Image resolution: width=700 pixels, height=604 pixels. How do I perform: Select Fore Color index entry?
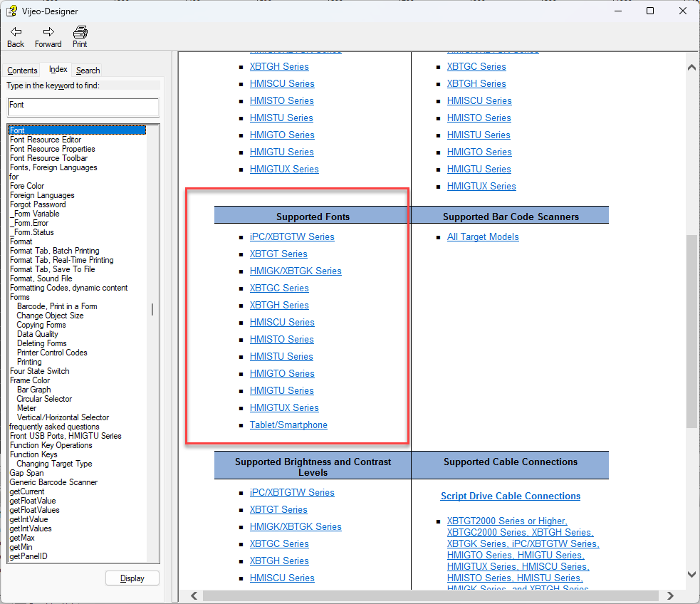[x=27, y=186]
